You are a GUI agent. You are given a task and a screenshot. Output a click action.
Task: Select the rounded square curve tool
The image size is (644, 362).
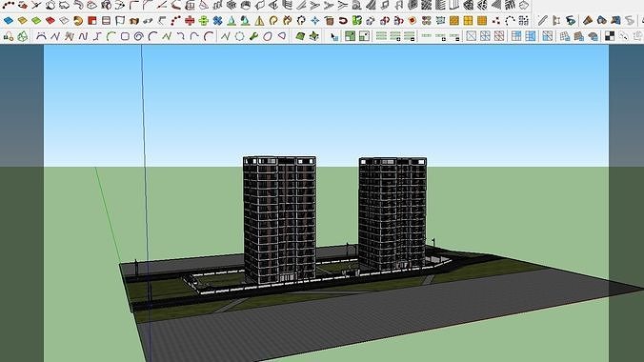125,36
